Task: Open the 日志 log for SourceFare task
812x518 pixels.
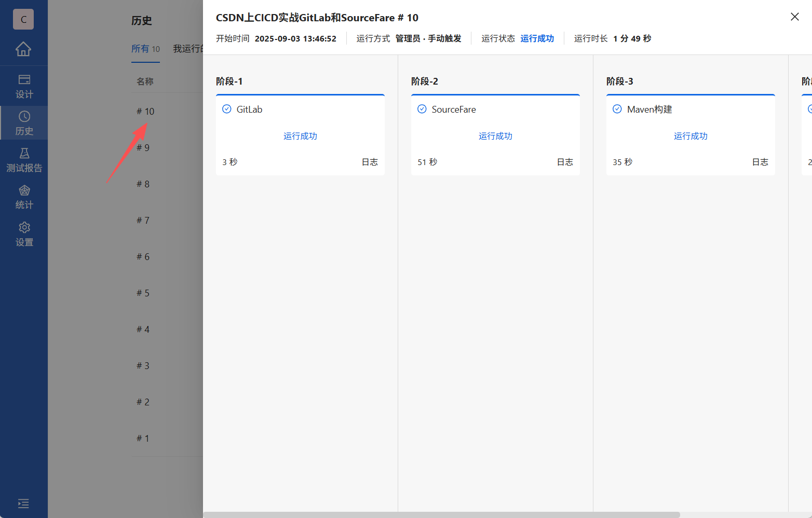Action: click(x=565, y=162)
